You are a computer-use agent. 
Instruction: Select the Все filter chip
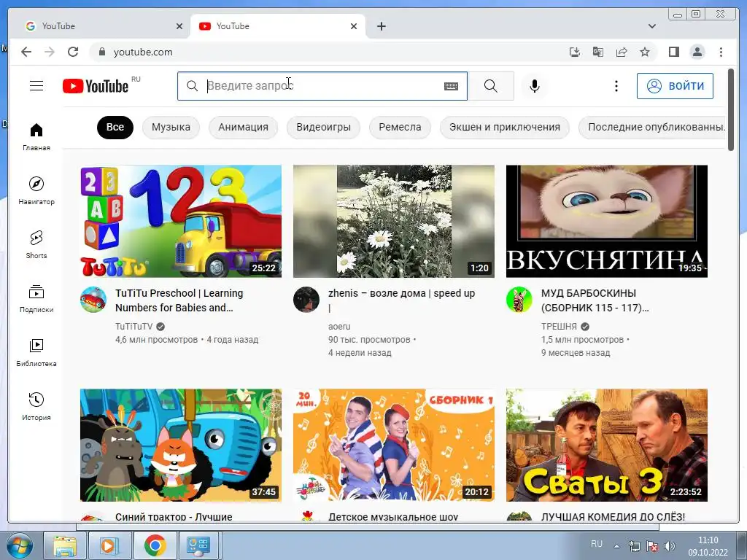115,127
